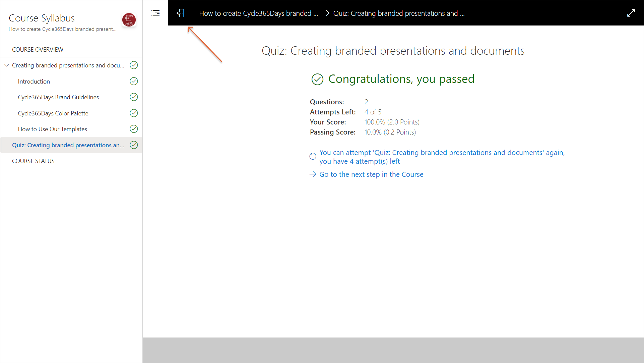
Task: Click Go to the next step link
Action: point(371,174)
